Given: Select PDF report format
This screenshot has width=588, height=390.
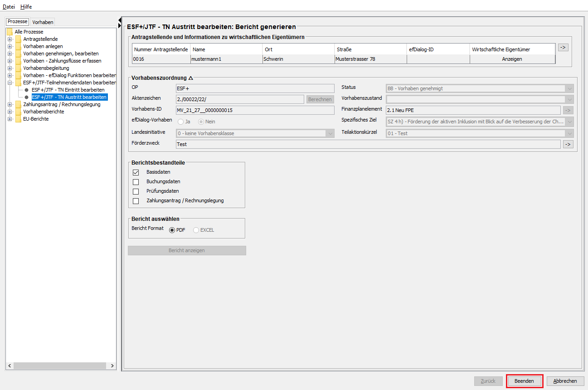Looking at the screenshot, I should (x=172, y=230).
